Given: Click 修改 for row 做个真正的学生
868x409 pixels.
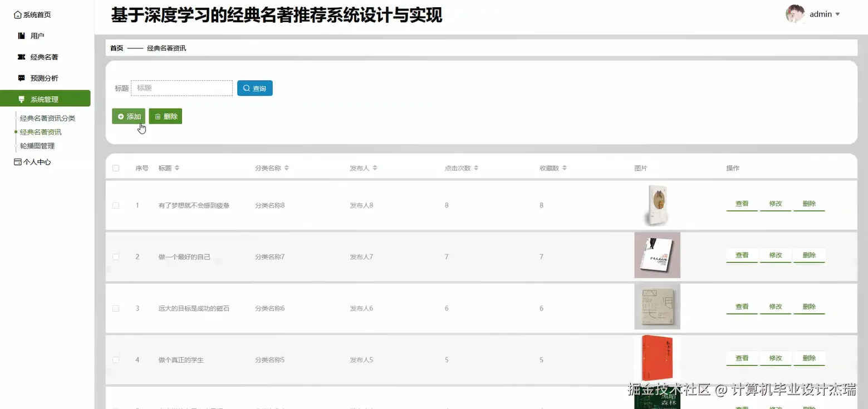Looking at the screenshot, I should [776, 358].
